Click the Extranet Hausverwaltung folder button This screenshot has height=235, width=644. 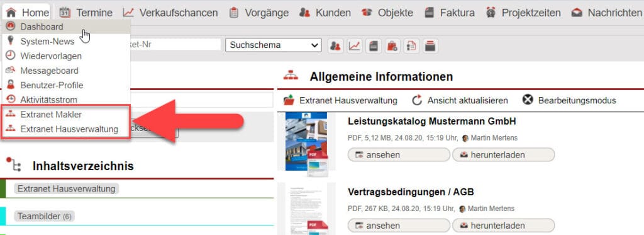(x=340, y=100)
